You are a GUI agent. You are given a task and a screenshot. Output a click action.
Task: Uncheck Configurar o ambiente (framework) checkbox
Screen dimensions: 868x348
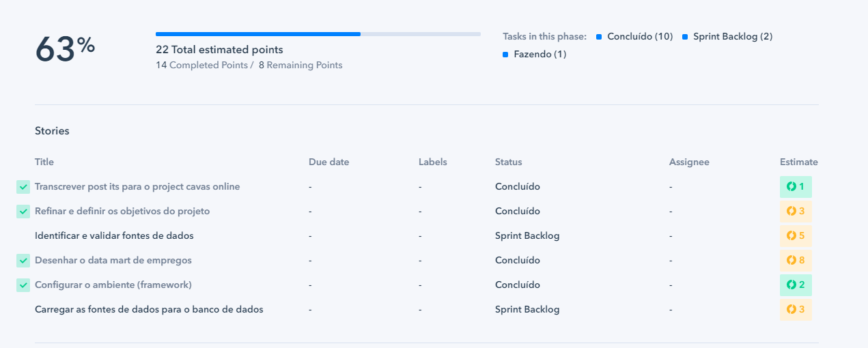click(x=23, y=285)
